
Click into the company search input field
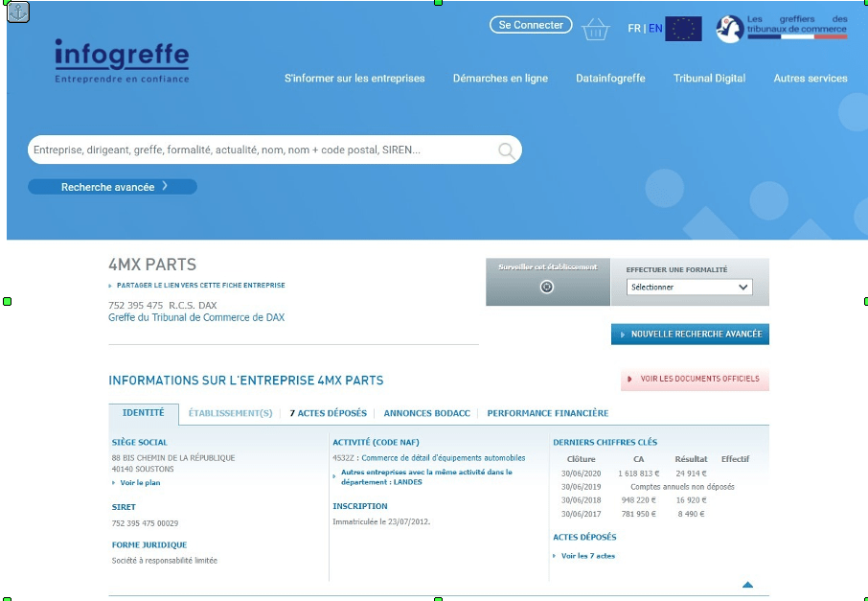[x=259, y=150]
